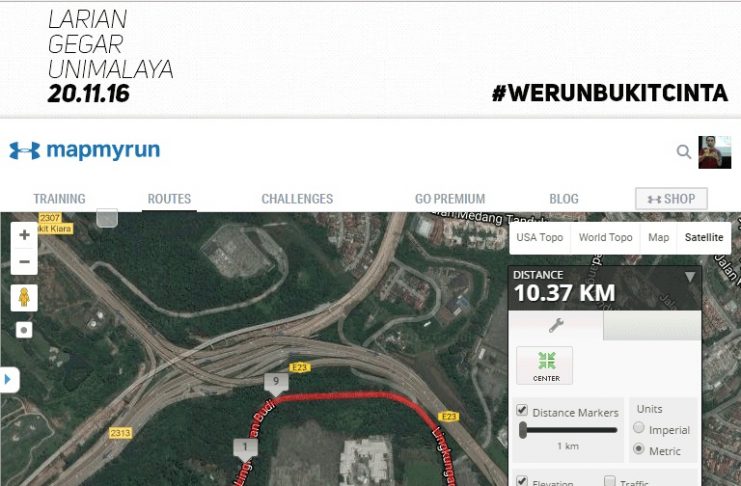This screenshot has height=486, width=741.
Task: Click the map zoom in plus button
Action: [24, 235]
